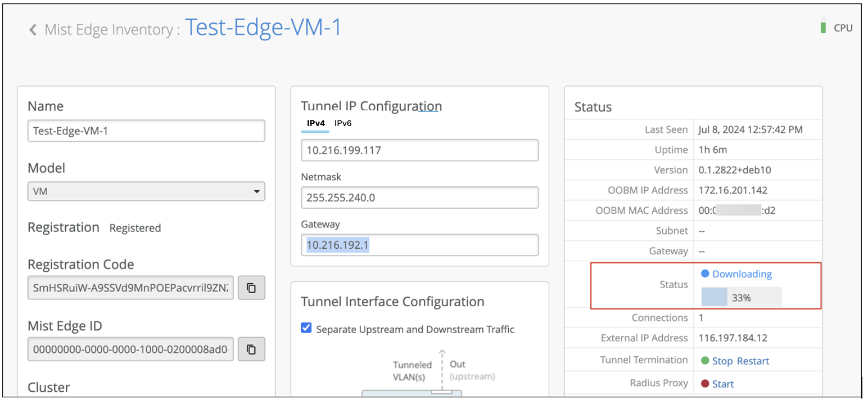Click the blue Downloading status dot
This screenshot has height=403, width=868.
(x=704, y=274)
